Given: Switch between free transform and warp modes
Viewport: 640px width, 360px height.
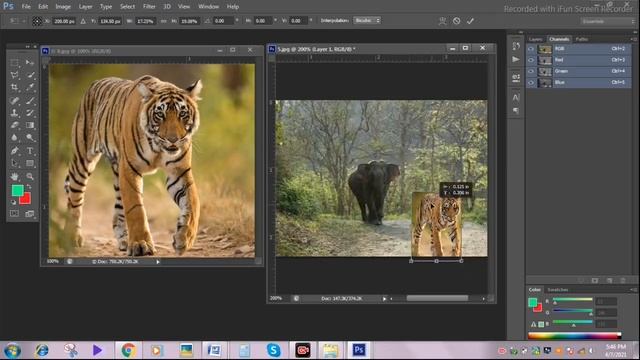Looking at the screenshot, I should click(x=442, y=21).
